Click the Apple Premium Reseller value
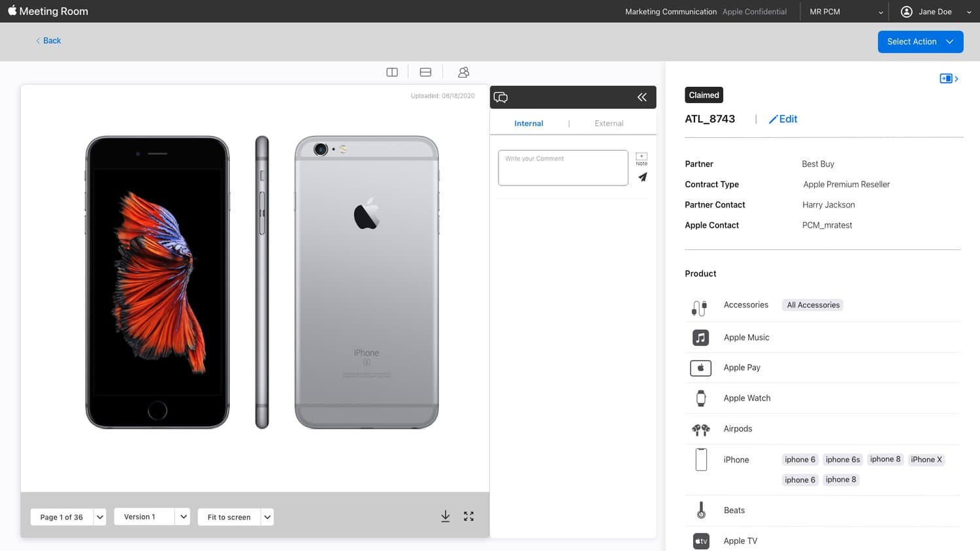 846,185
